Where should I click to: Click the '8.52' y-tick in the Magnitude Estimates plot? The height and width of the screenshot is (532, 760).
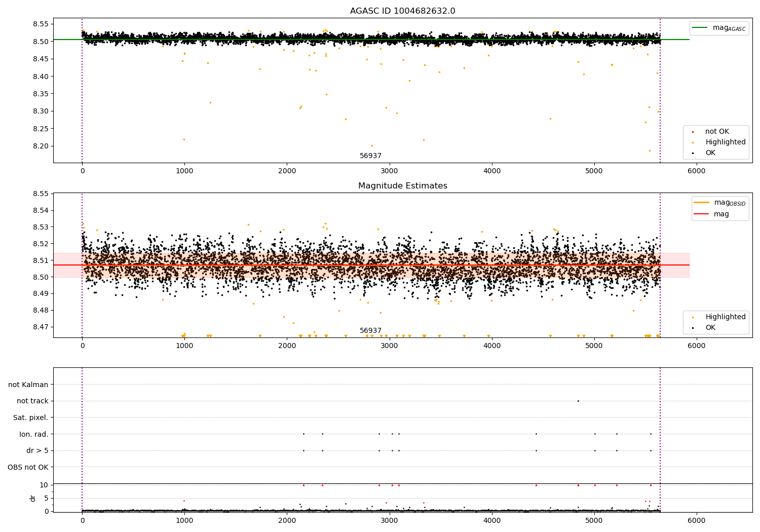[40, 244]
